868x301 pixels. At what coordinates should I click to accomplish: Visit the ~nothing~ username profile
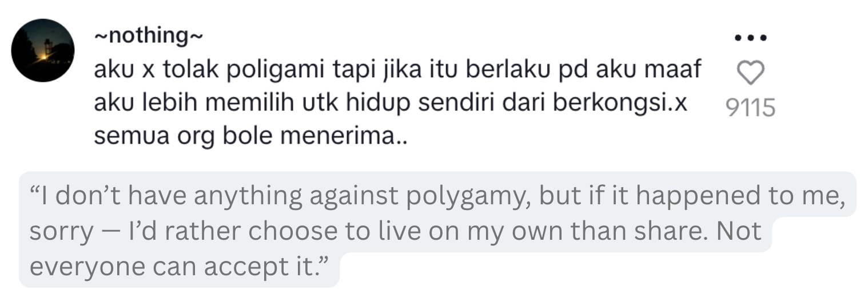[148, 37]
